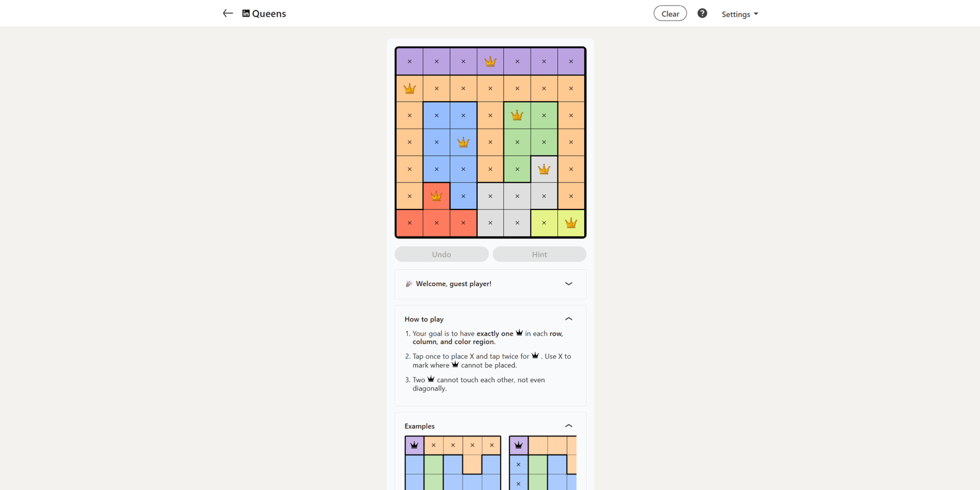Click the back arrow icon
The height and width of the screenshot is (490, 980).
pos(228,13)
